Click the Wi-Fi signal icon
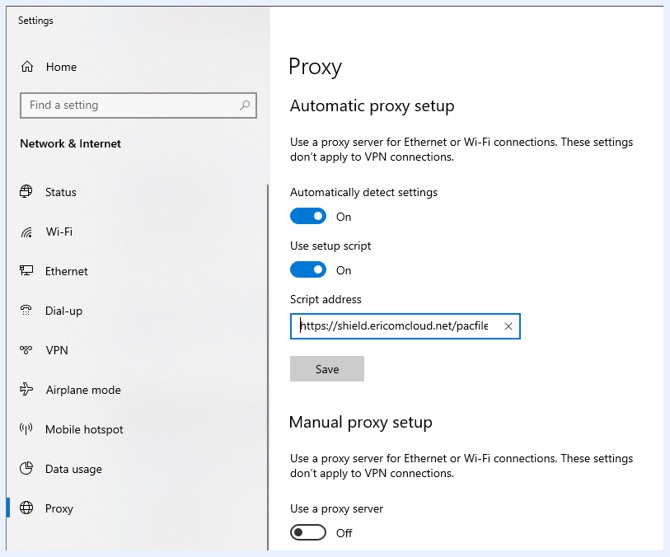This screenshot has width=670, height=557. point(26,232)
